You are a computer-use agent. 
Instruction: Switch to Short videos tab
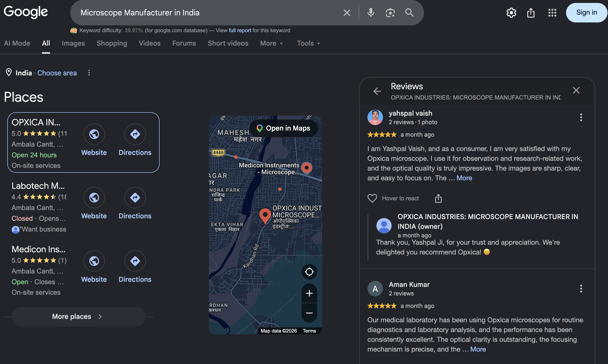228,43
